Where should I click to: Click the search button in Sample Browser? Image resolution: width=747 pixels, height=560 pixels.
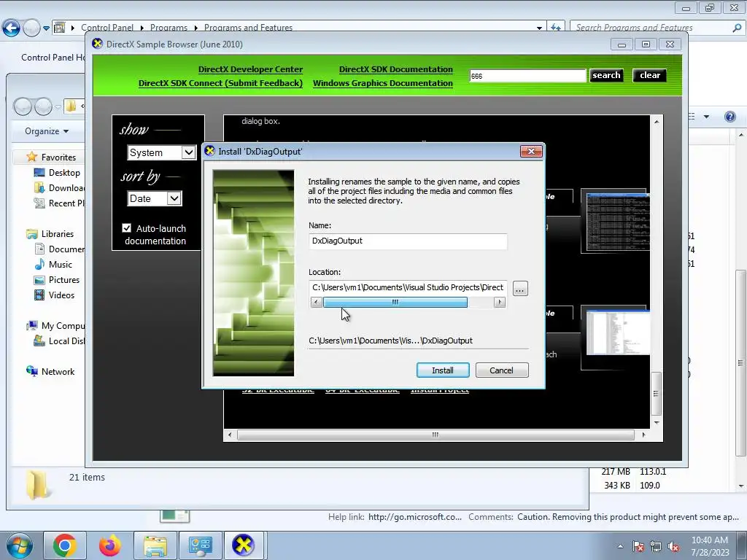coord(606,75)
